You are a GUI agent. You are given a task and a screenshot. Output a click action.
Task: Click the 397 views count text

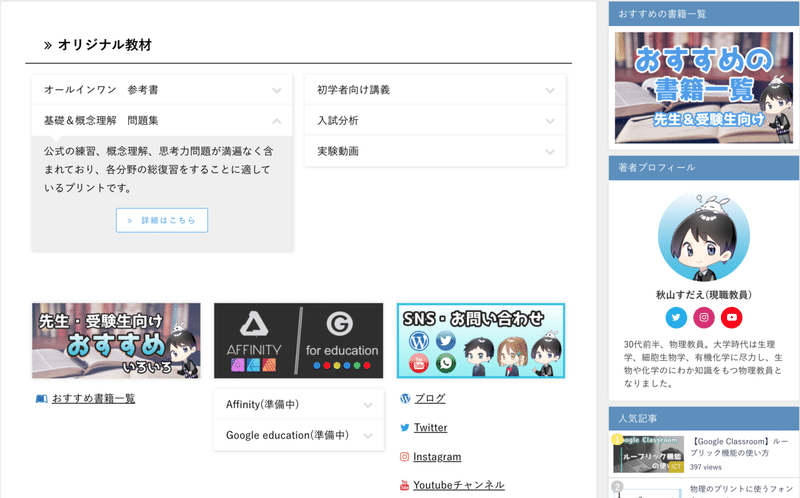coord(706,467)
